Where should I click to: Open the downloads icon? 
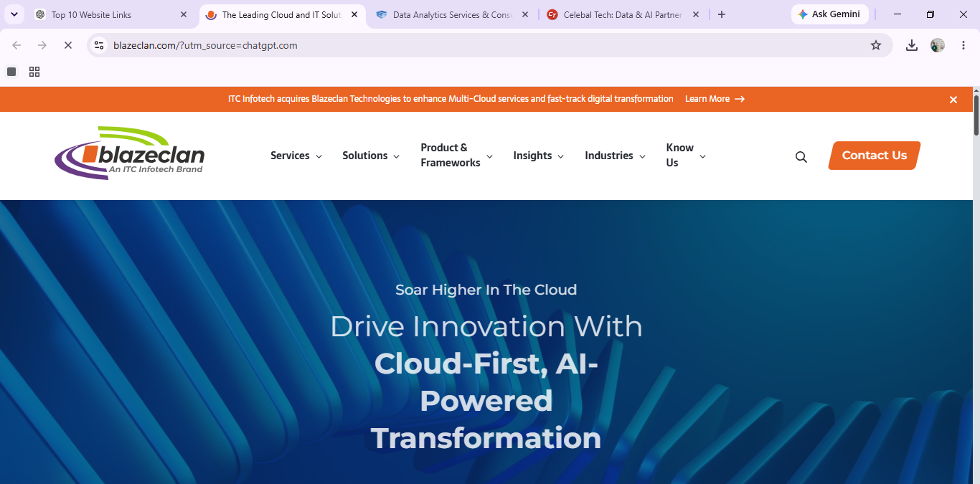click(x=912, y=45)
